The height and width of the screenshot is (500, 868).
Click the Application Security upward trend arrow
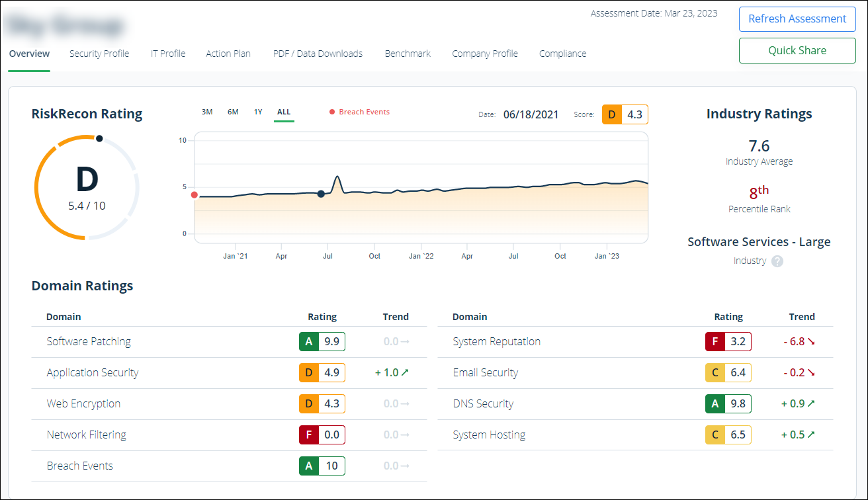[x=405, y=373]
